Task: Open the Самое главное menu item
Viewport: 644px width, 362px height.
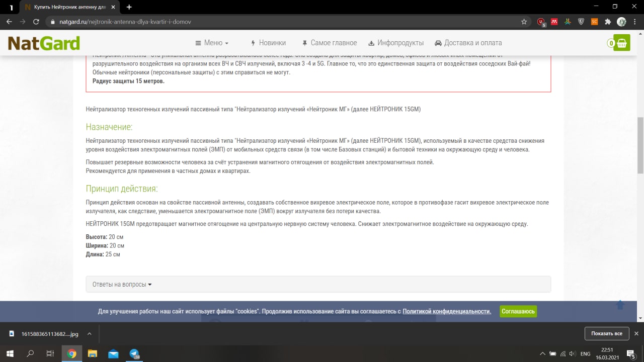Action: pyautogui.click(x=330, y=43)
